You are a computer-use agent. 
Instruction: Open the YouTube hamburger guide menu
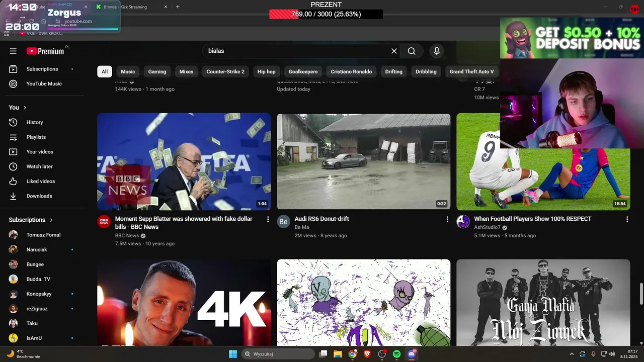[13, 51]
